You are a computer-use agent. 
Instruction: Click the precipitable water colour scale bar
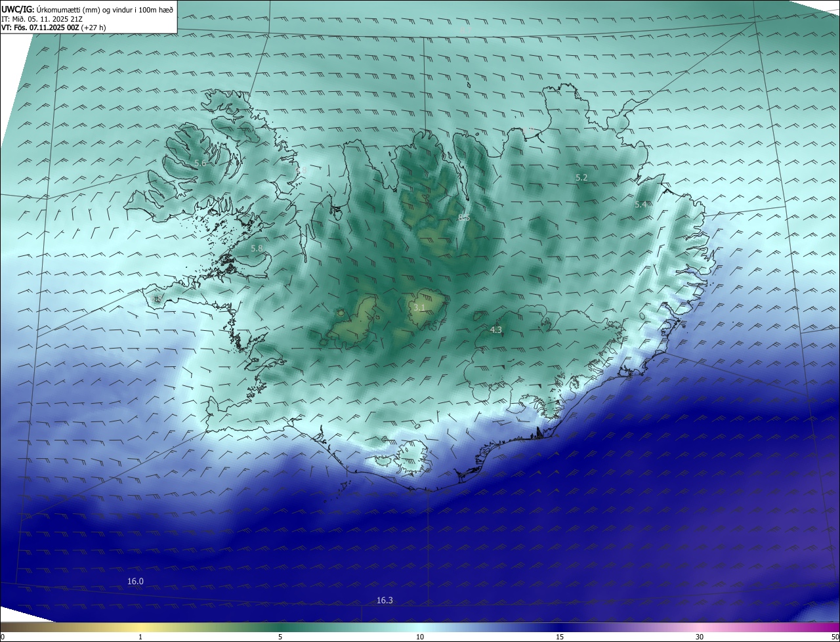[420, 627]
